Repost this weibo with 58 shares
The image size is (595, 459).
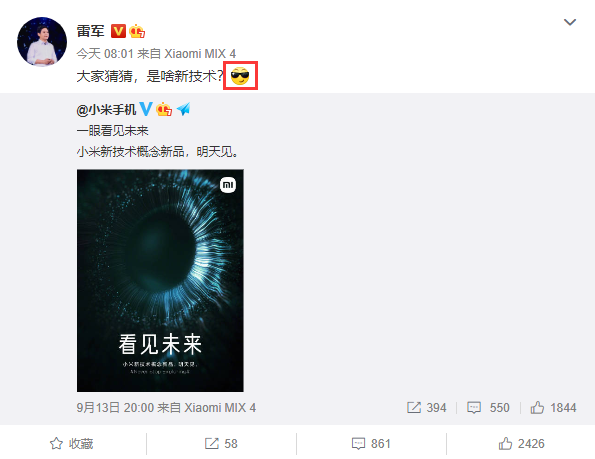pos(221,443)
